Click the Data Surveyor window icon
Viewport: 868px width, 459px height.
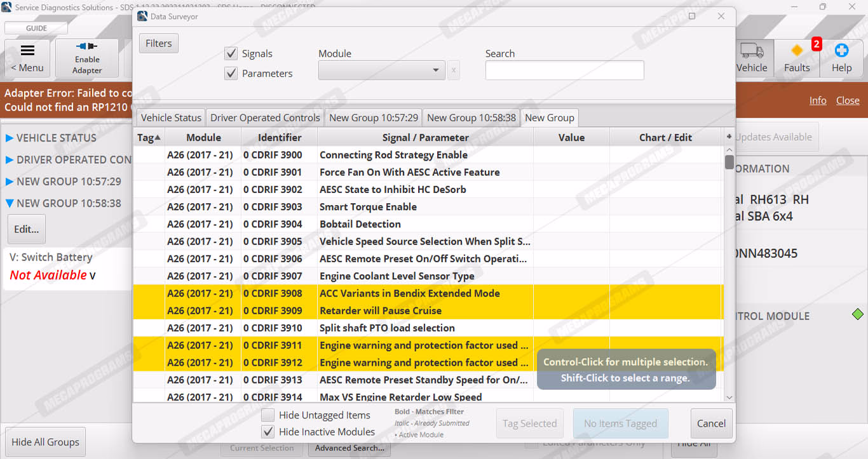coord(142,16)
